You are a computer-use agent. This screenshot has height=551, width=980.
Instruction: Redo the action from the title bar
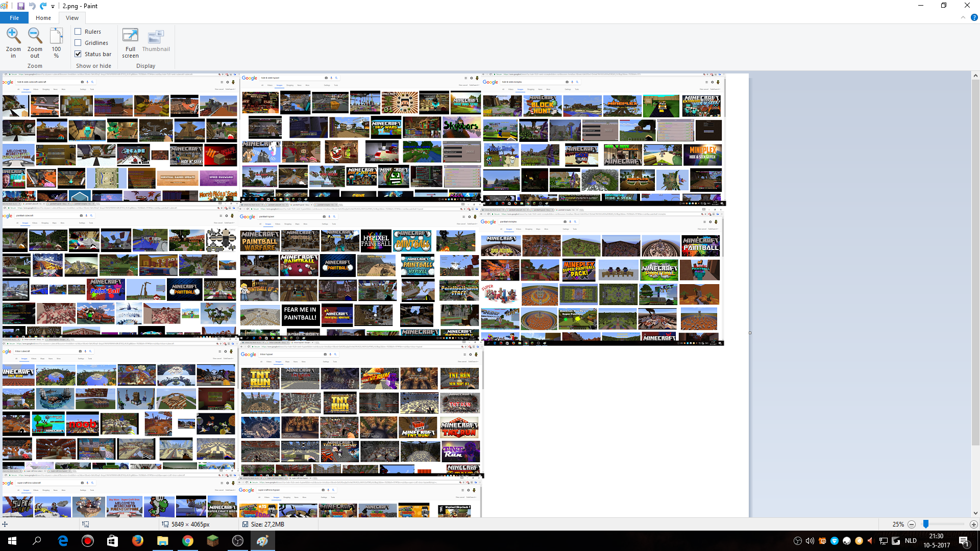coord(43,6)
